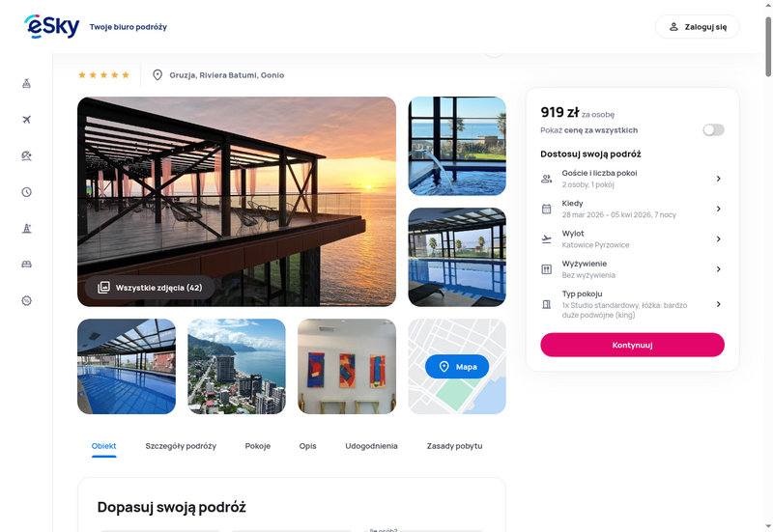This screenshot has height=532, width=773.
Task: Open the top sidebar package-trip icon
Action: (27, 83)
